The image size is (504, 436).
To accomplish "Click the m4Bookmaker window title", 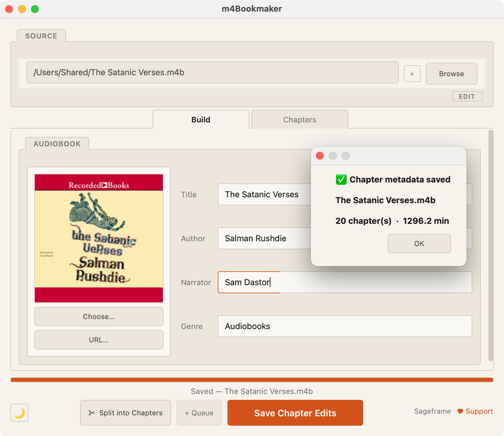I will [252, 9].
